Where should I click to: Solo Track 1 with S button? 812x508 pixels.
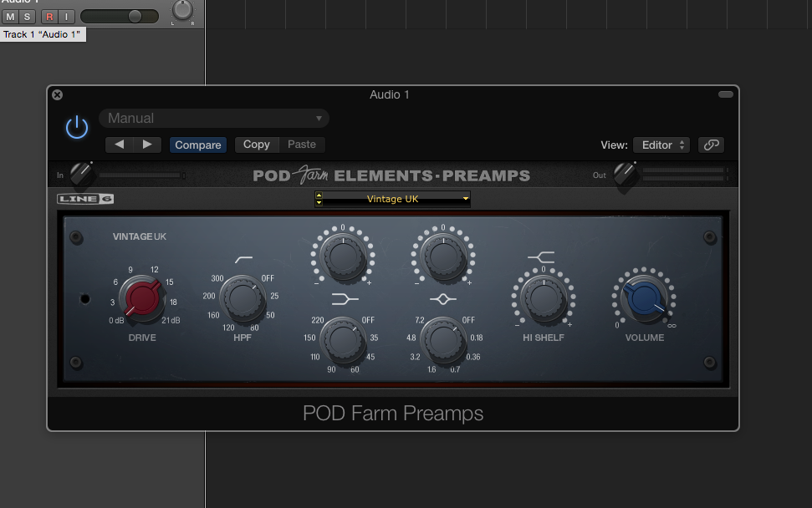(27, 17)
